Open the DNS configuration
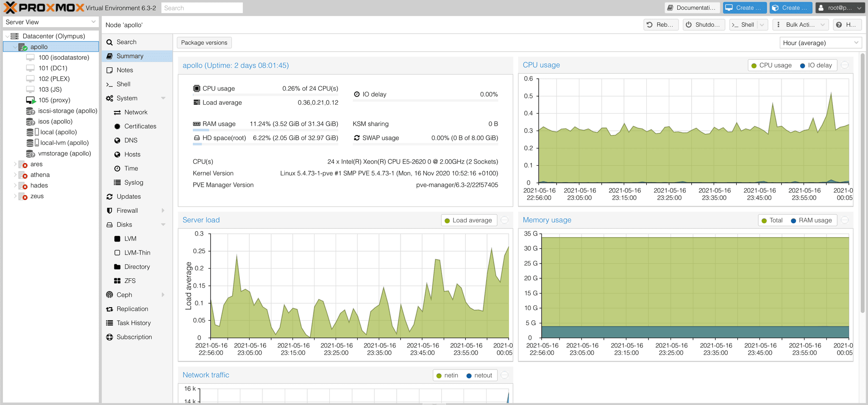The width and height of the screenshot is (868, 405). point(130,140)
